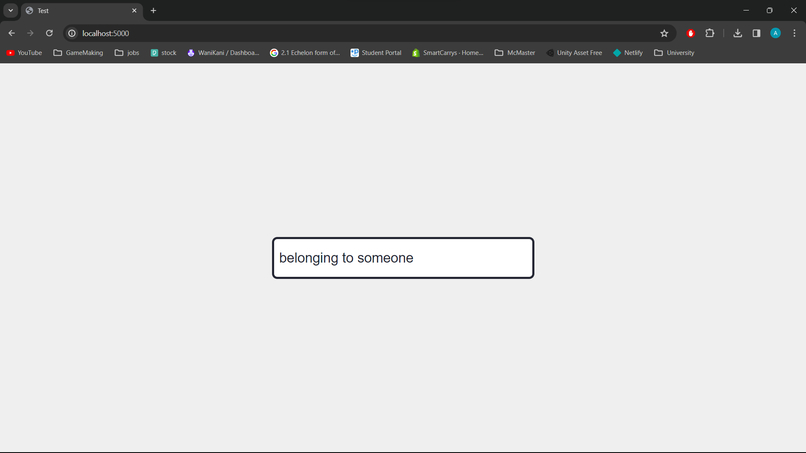Open a new tab with plus button
This screenshot has height=453, width=806.
click(x=153, y=10)
